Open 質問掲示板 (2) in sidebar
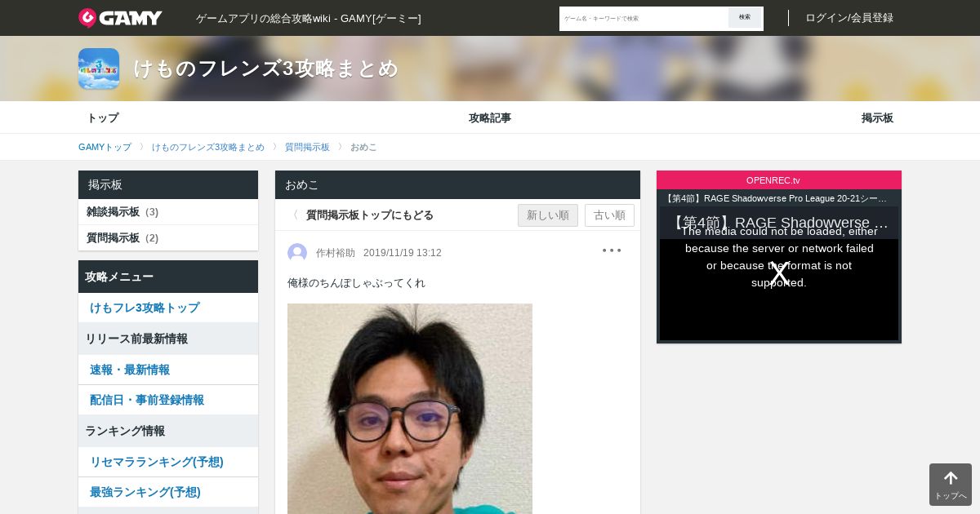The width and height of the screenshot is (980, 514). click(168, 238)
